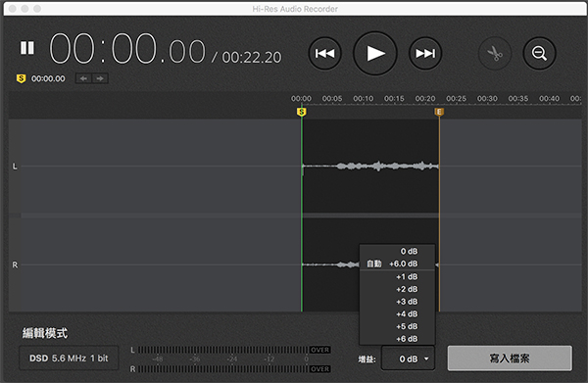Select +5 dB gain option
588x383 pixels.
click(398, 326)
